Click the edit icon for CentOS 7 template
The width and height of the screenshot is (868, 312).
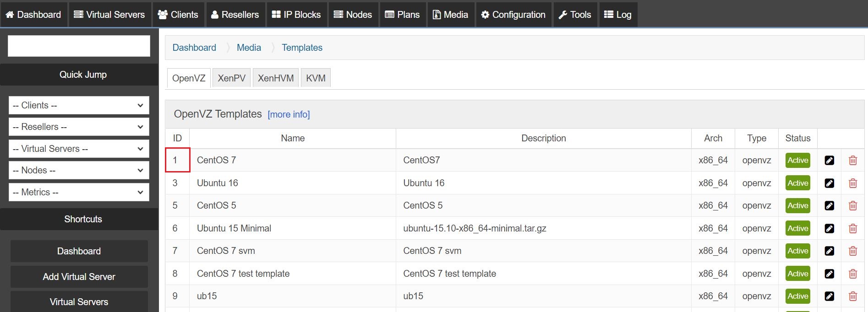pos(829,160)
